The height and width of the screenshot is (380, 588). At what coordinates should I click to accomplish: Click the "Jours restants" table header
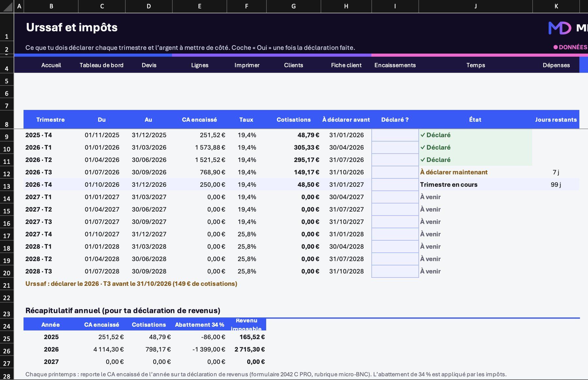[x=556, y=120]
